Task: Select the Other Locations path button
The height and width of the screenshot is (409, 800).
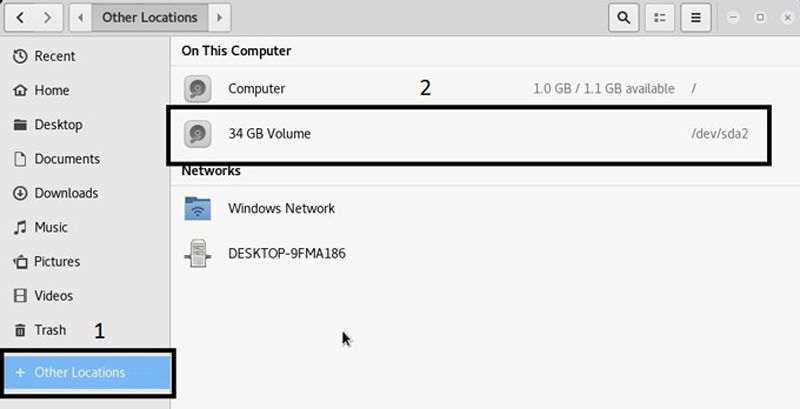Action: 150,17
